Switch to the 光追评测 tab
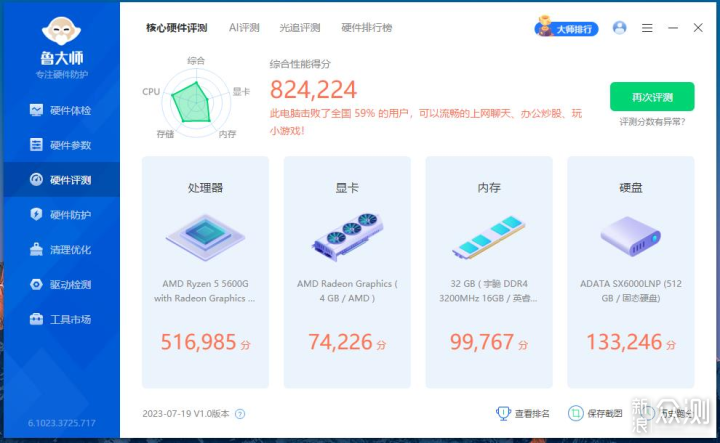This screenshot has height=443, width=720. click(300, 28)
